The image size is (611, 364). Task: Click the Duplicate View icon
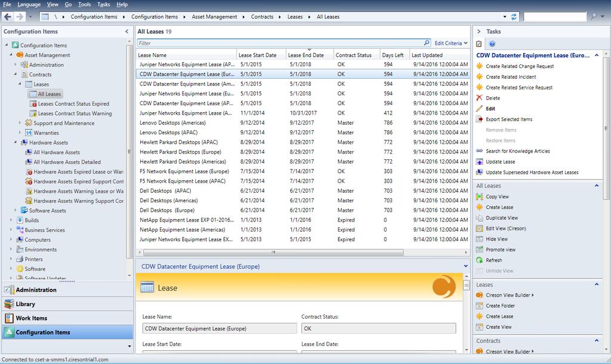point(479,218)
